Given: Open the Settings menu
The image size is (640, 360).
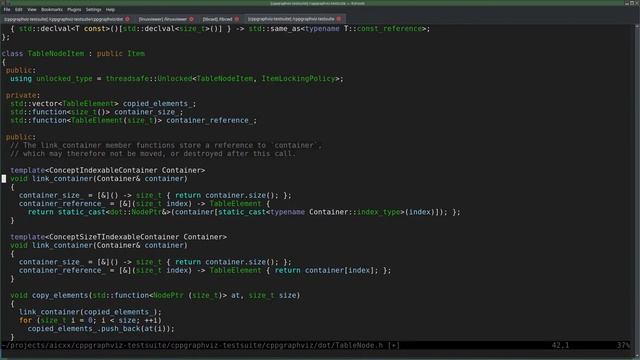Looking at the screenshot, I should 93,9.
